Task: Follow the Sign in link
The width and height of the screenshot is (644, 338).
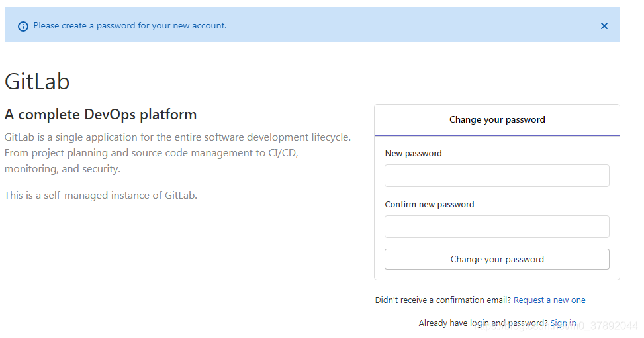Action: (x=563, y=323)
